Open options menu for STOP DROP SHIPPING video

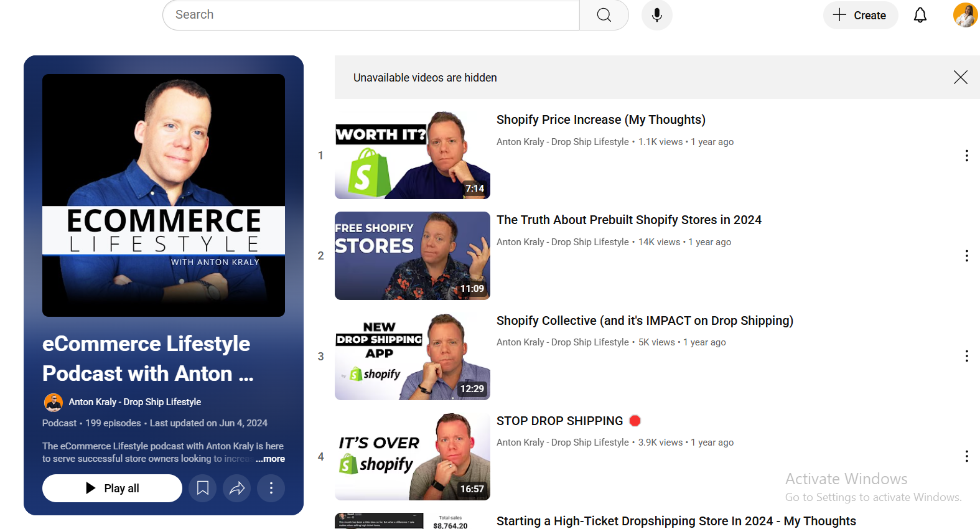966,456
